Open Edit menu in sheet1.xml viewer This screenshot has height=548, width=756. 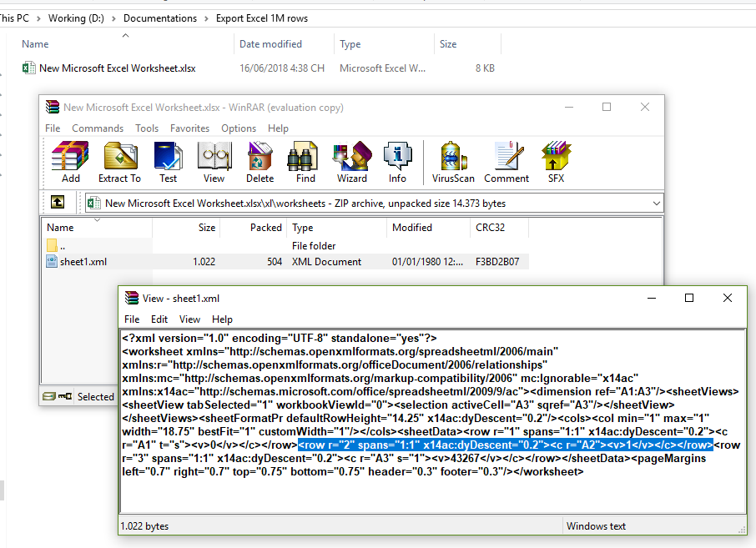point(159,319)
